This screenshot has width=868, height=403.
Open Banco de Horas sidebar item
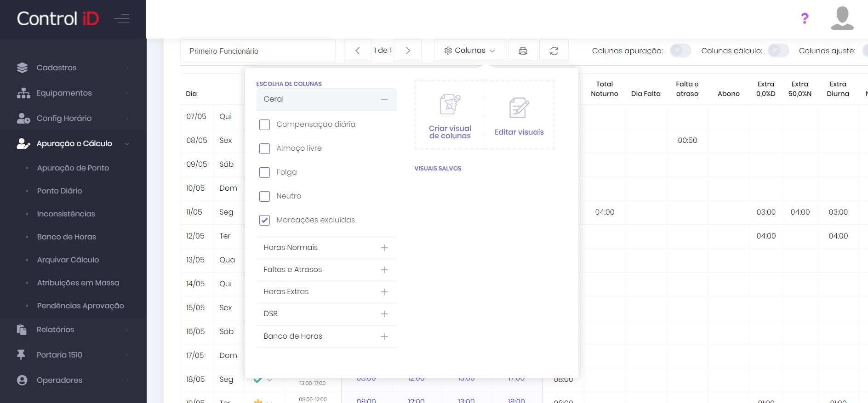[67, 237]
